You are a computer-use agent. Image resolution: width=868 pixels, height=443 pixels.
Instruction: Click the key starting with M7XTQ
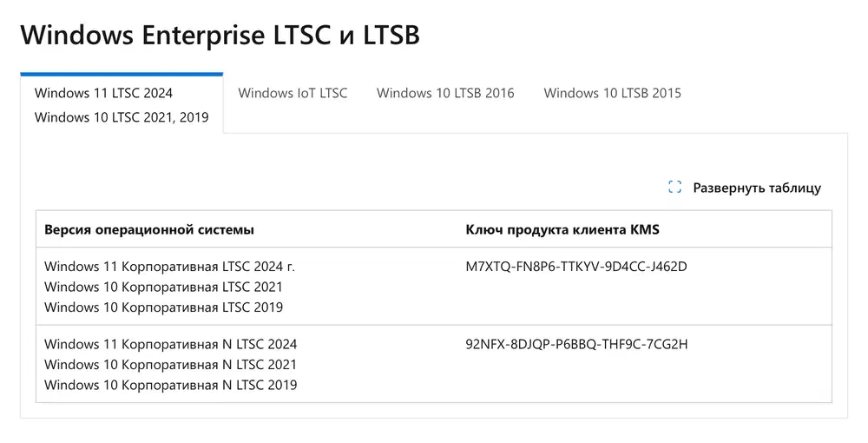click(576, 266)
